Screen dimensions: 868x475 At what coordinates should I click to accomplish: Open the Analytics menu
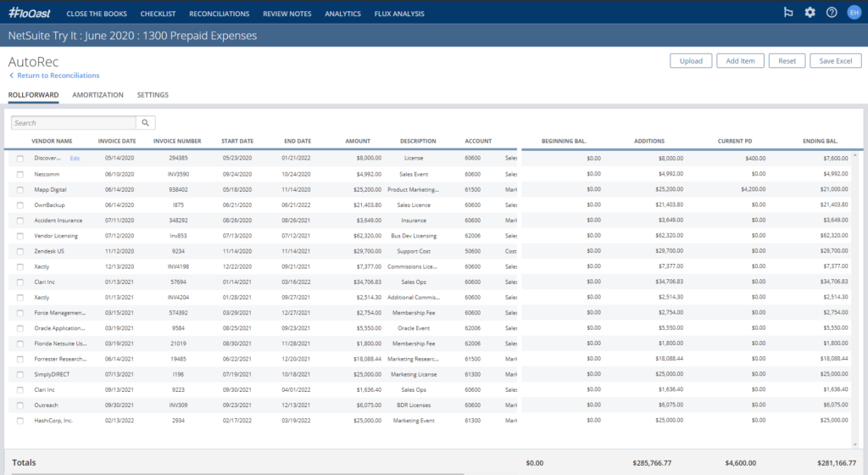342,14
